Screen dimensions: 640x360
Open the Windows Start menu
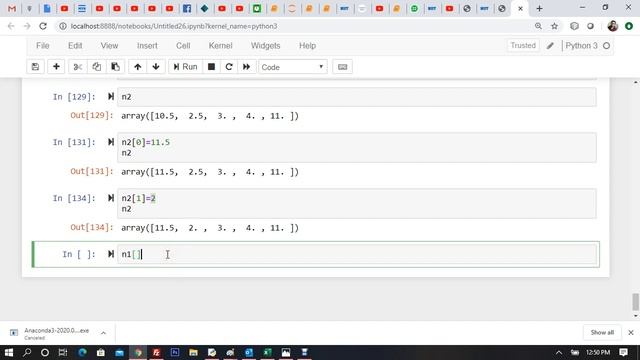pos(9,352)
